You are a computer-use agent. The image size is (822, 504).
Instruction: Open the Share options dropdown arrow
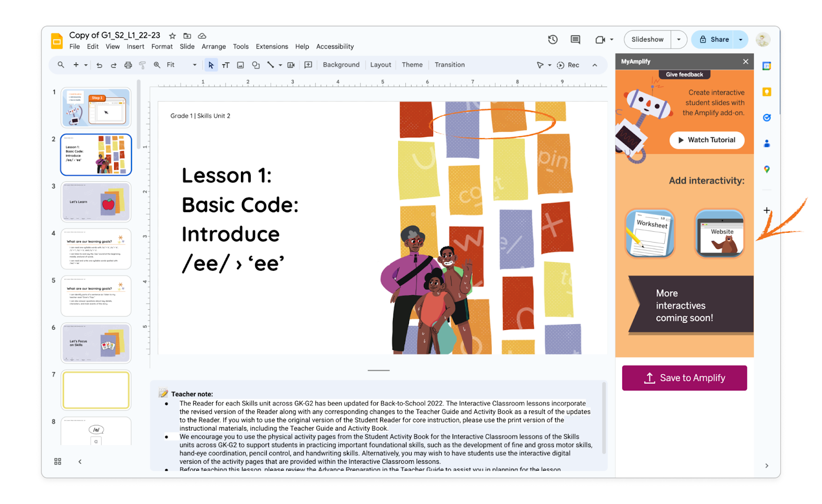point(740,40)
